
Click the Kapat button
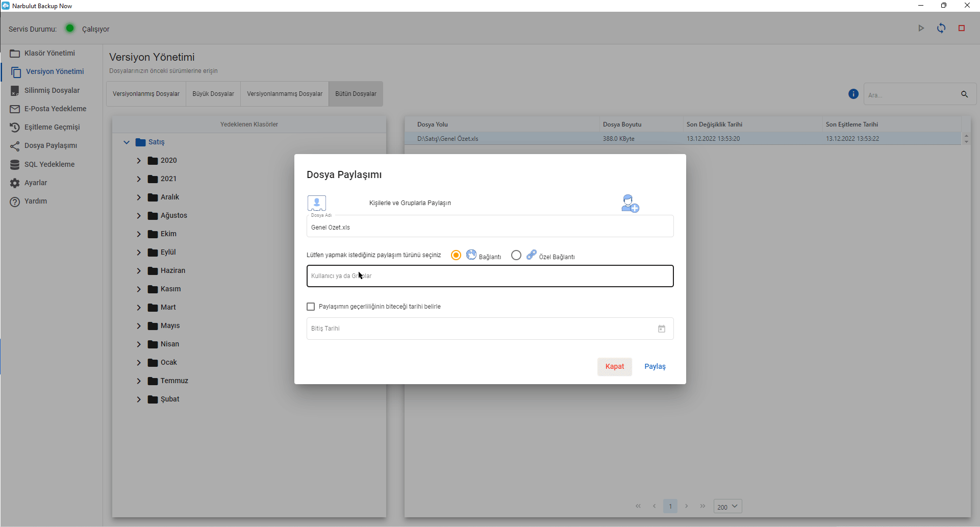(614, 367)
